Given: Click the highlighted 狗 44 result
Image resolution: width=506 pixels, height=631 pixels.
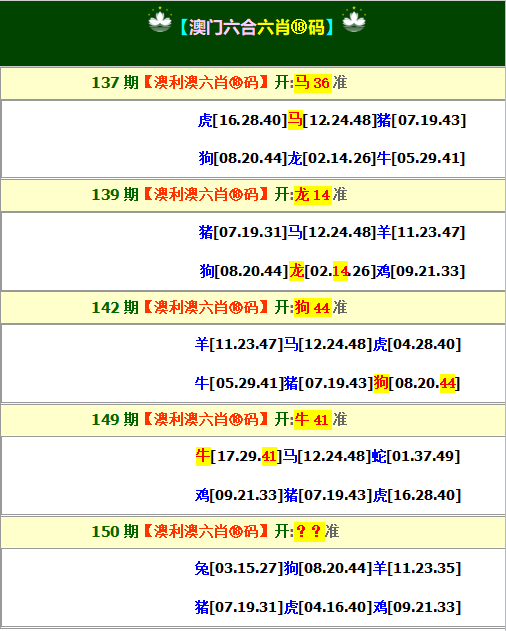Looking at the screenshot, I should [x=313, y=307].
